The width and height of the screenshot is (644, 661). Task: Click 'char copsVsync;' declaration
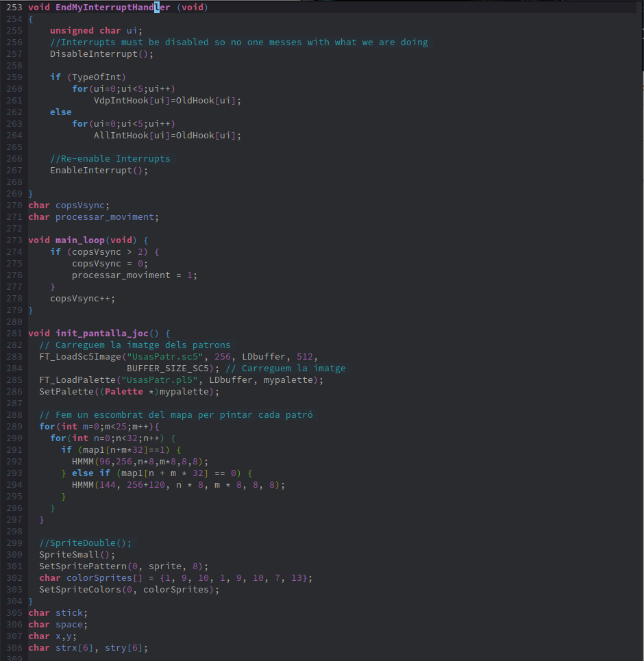pyautogui.click(x=69, y=205)
